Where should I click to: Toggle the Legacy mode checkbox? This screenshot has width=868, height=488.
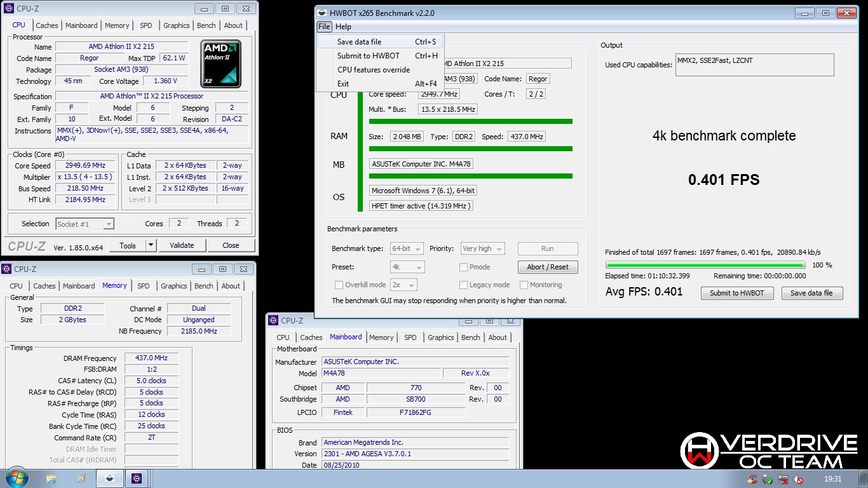(464, 285)
